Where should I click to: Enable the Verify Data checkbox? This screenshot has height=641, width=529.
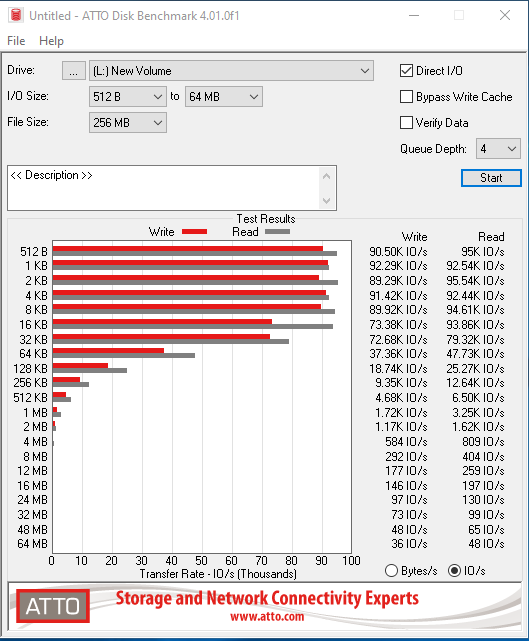pyautogui.click(x=406, y=123)
